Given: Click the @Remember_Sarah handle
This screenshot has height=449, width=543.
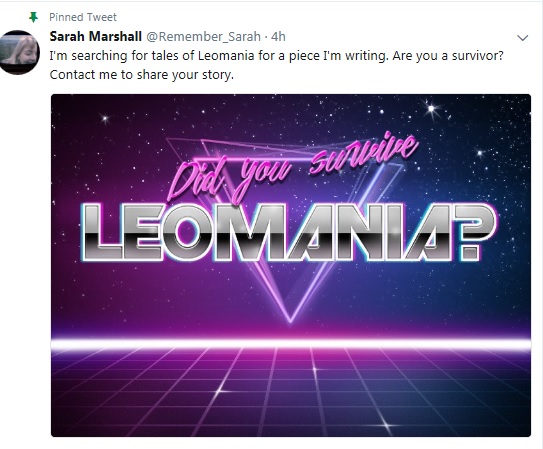Looking at the screenshot, I should pos(204,36).
